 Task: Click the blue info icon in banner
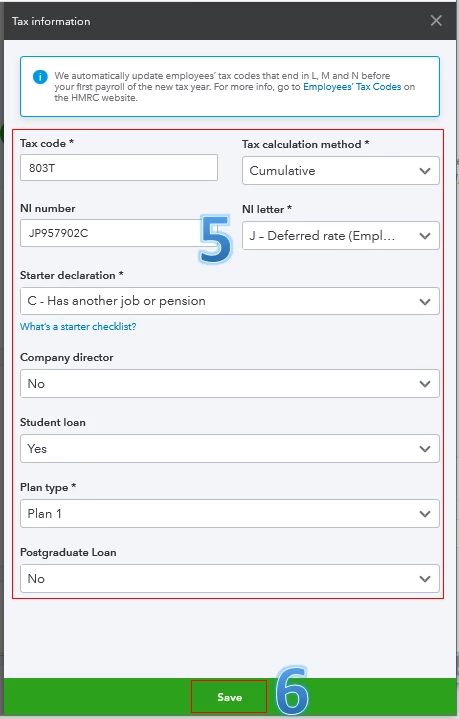click(40, 77)
